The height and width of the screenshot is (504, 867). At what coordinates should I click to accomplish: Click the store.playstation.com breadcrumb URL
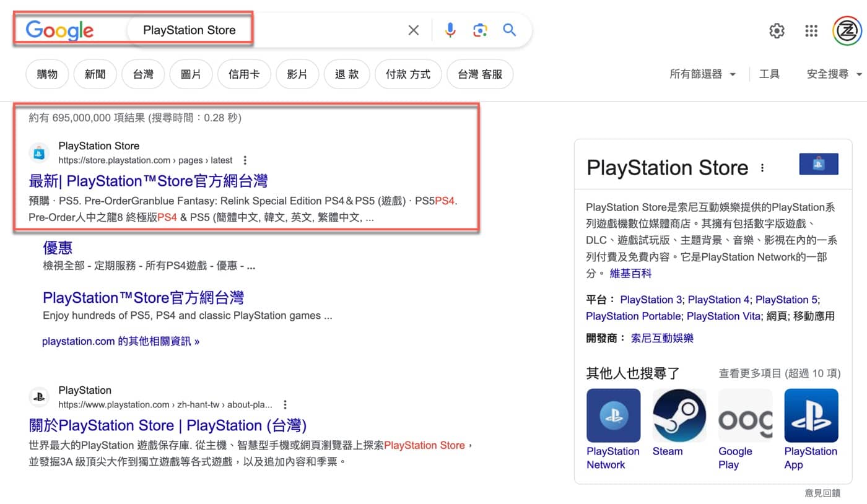point(146,160)
